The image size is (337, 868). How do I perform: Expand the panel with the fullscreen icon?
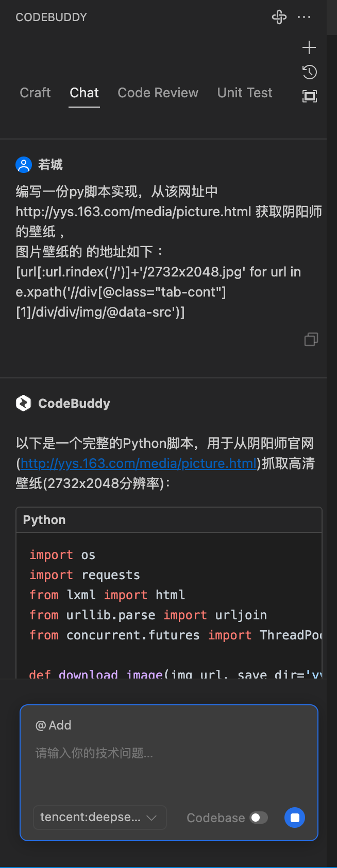309,96
